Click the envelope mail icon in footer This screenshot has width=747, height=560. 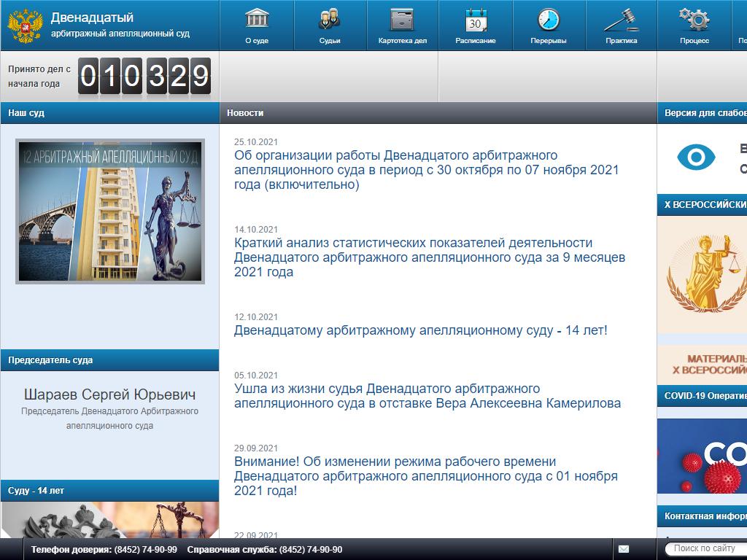[x=624, y=549]
